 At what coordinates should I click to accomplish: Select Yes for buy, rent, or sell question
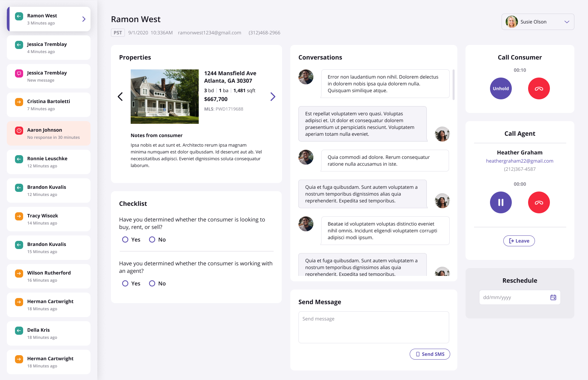point(125,239)
